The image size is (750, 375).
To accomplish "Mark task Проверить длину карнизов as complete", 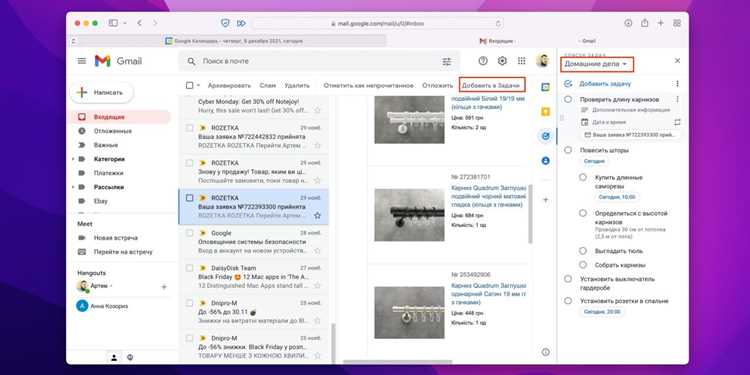I will (568, 99).
